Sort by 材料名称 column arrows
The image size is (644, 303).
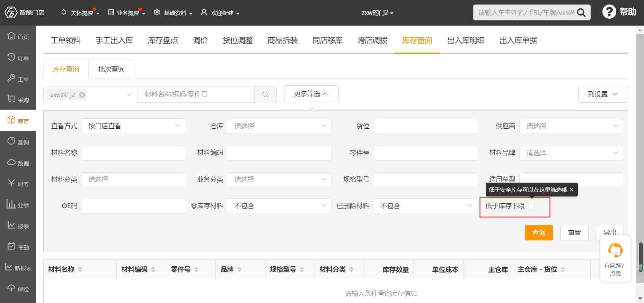(80, 269)
